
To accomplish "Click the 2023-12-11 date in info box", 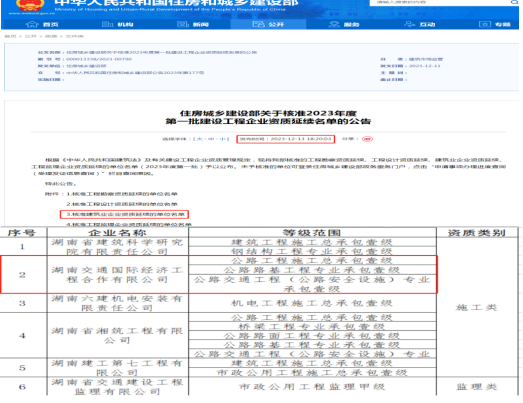I will [x=425, y=66].
